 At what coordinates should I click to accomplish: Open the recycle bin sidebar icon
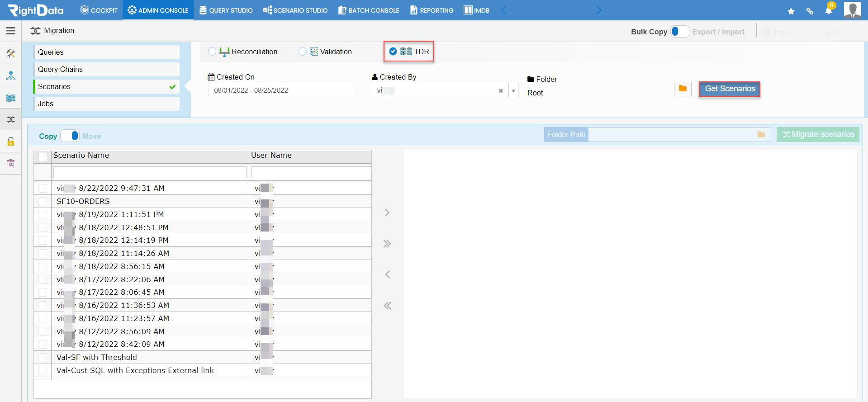click(x=11, y=164)
